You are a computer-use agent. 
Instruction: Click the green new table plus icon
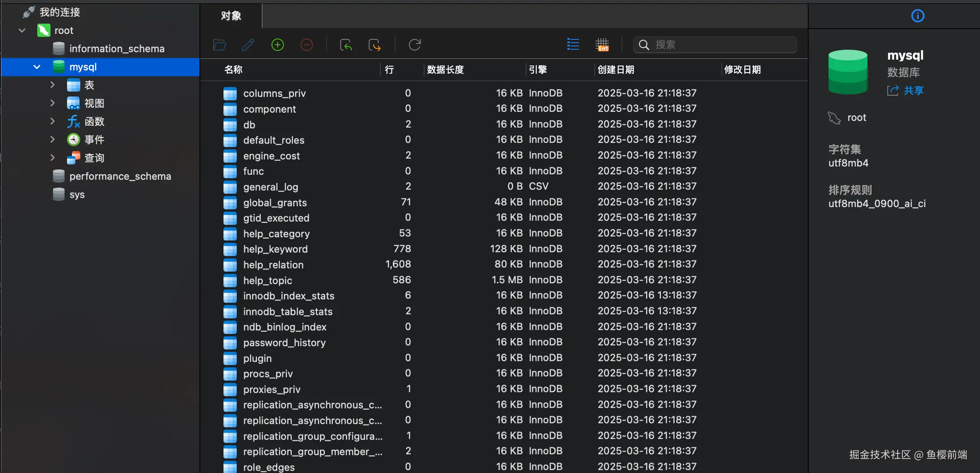(278, 45)
